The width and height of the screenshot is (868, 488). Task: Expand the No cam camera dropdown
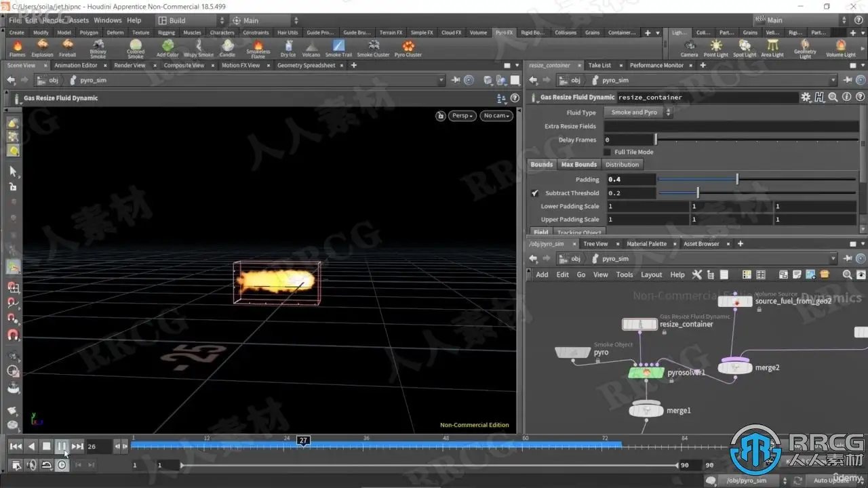coord(496,116)
